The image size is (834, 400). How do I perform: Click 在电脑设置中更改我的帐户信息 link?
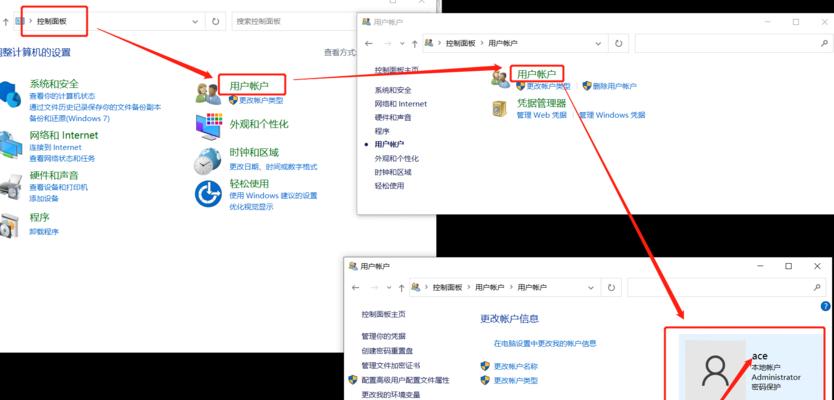pos(545,344)
